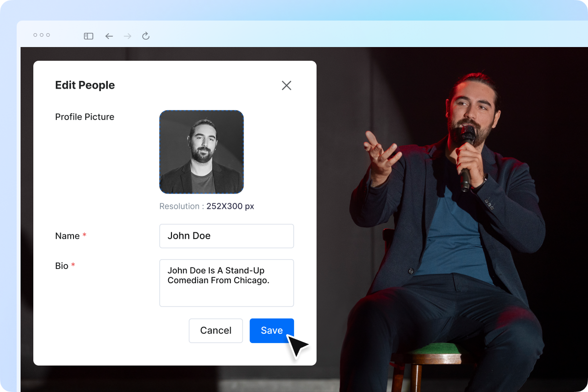
Task: Click the browser forward arrow
Action: point(127,36)
